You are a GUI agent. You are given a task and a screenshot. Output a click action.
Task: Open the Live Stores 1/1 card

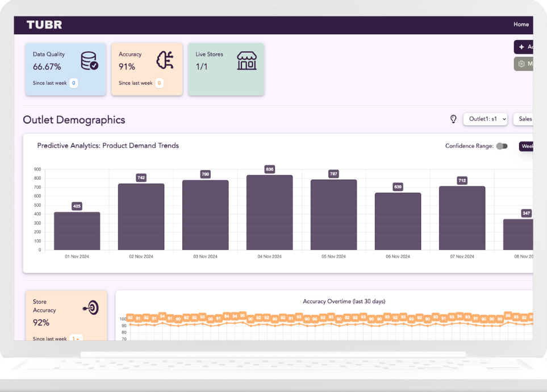tap(226, 69)
